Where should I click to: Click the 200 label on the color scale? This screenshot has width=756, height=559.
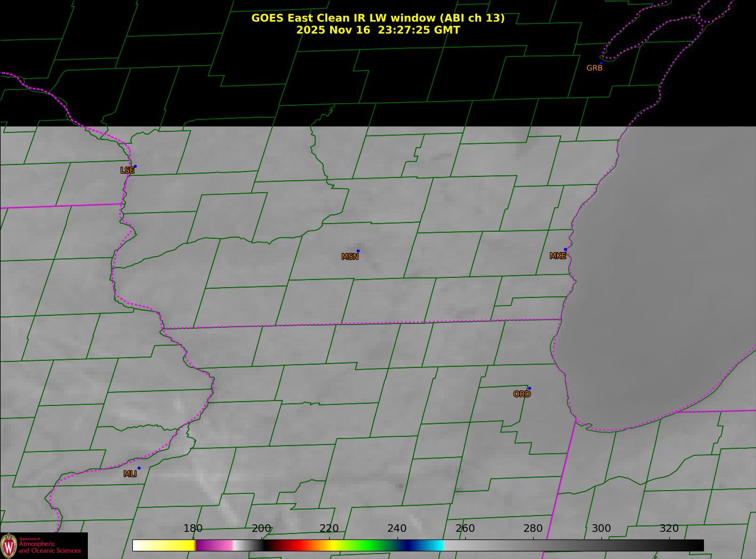tap(261, 529)
